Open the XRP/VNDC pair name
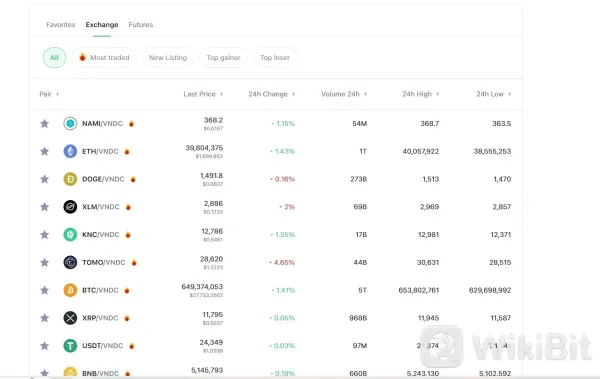The height and width of the screenshot is (379, 600). point(100,318)
